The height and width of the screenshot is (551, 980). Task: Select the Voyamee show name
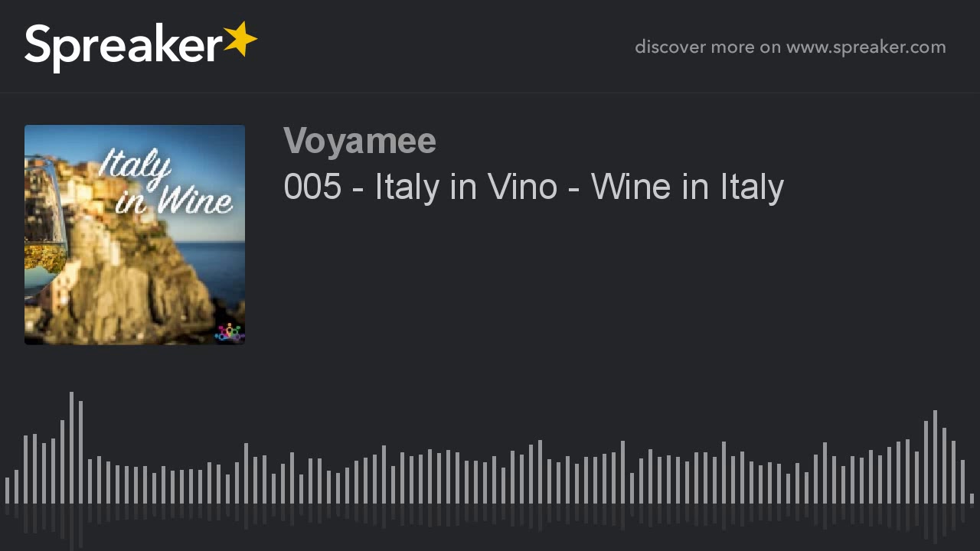click(x=360, y=142)
